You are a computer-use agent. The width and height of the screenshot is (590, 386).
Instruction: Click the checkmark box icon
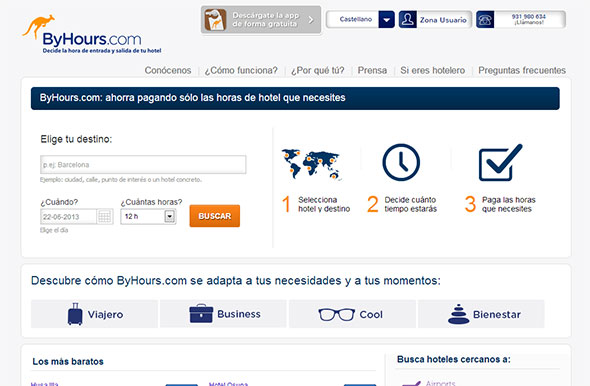click(x=500, y=162)
